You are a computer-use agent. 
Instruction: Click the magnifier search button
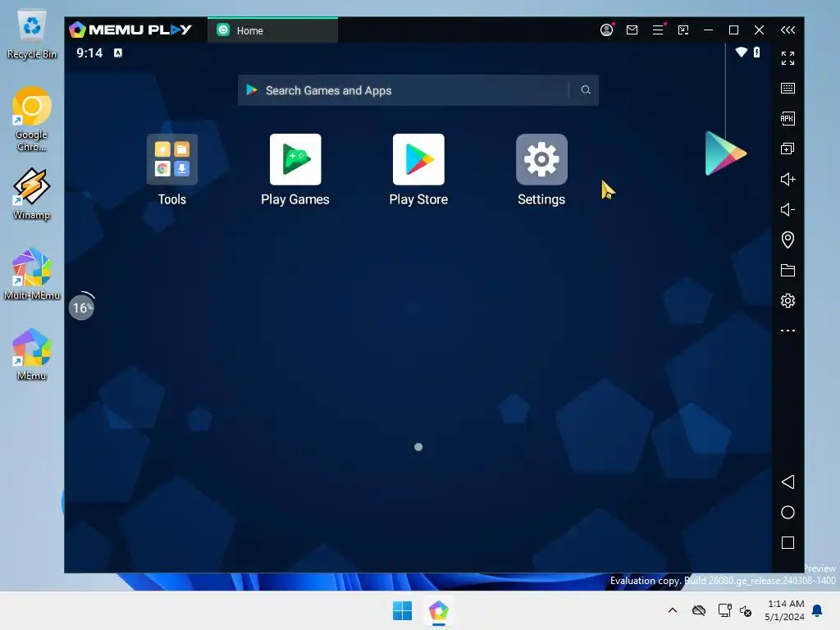click(586, 90)
